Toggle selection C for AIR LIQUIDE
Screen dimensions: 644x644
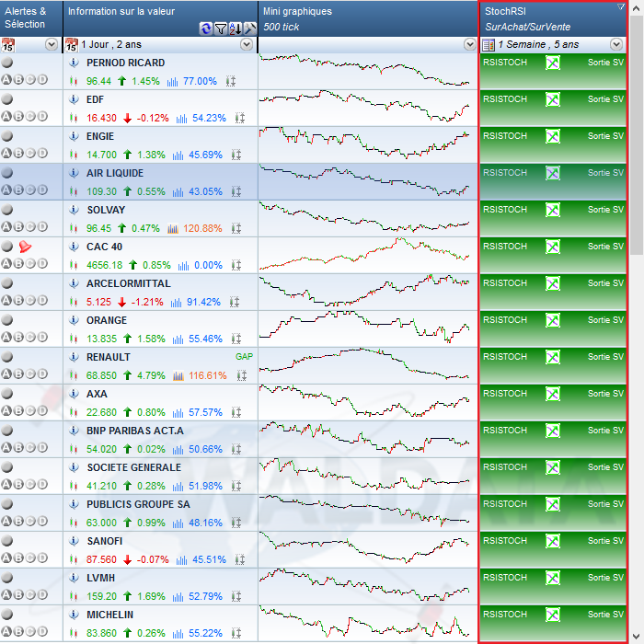30,190
